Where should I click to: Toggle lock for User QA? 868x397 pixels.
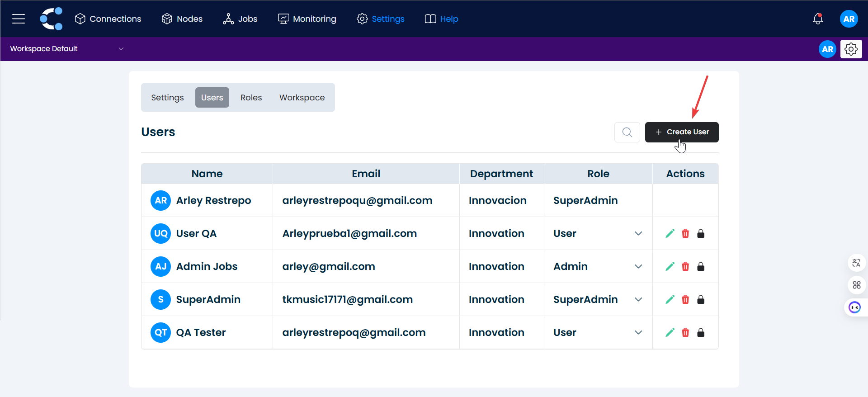point(701,233)
